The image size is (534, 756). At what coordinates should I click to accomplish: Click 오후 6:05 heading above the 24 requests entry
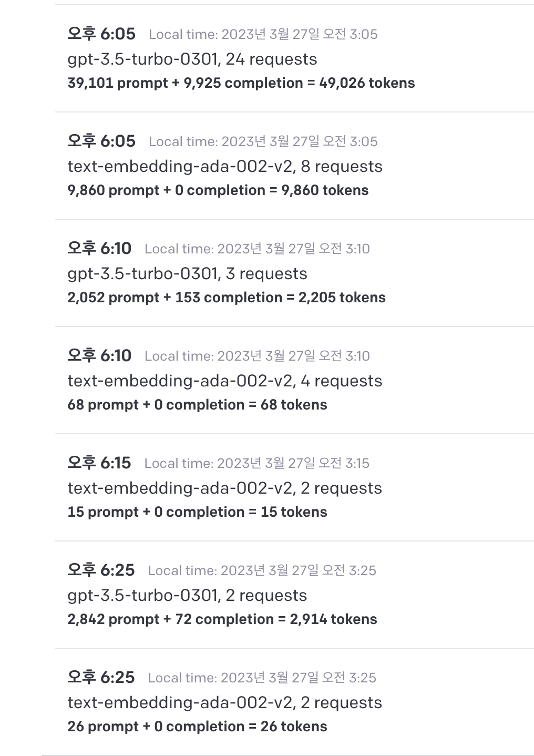tap(101, 34)
